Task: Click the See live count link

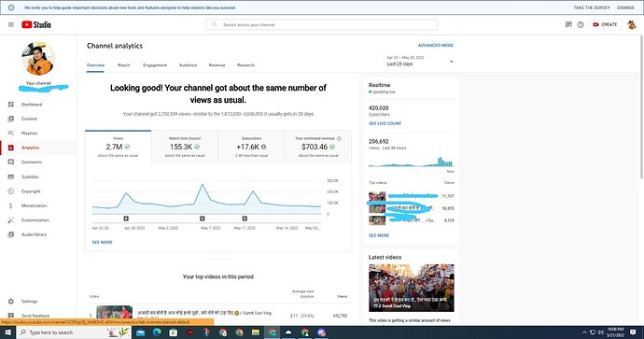Action: coord(385,123)
